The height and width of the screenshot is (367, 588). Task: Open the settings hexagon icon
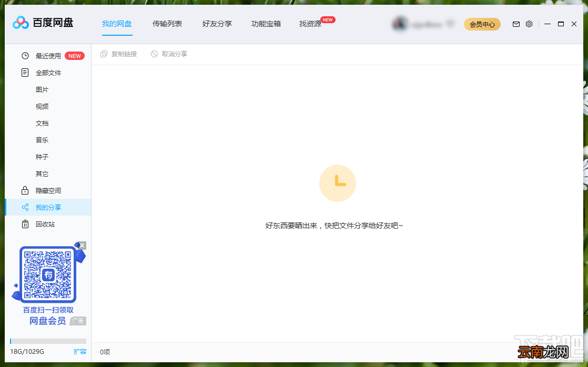[529, 24]
